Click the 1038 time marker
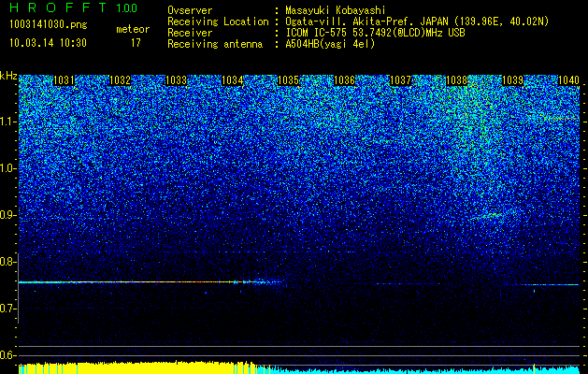Image resolution: width=588 pixels, height=374 pixels. (456, 80)
